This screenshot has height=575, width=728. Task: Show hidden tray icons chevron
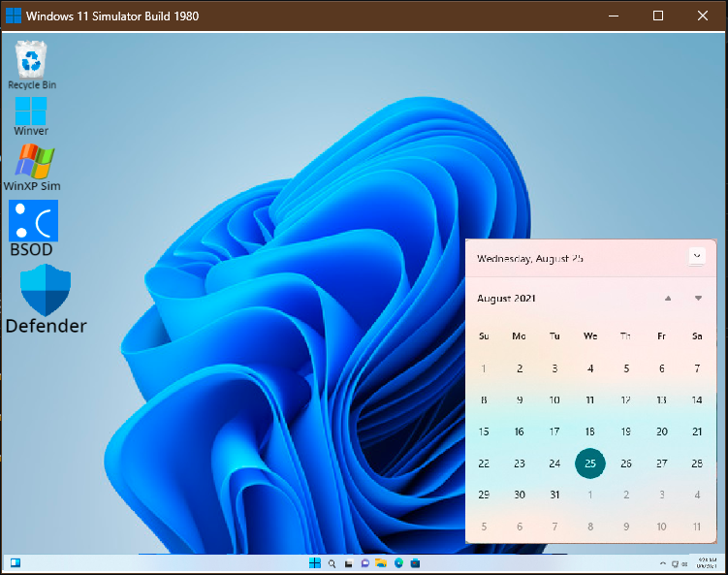(662, 563)
